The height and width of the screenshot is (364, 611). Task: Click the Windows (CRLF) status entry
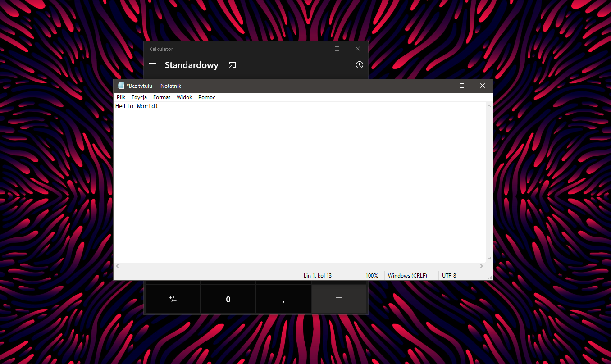(x=407, y=275)
